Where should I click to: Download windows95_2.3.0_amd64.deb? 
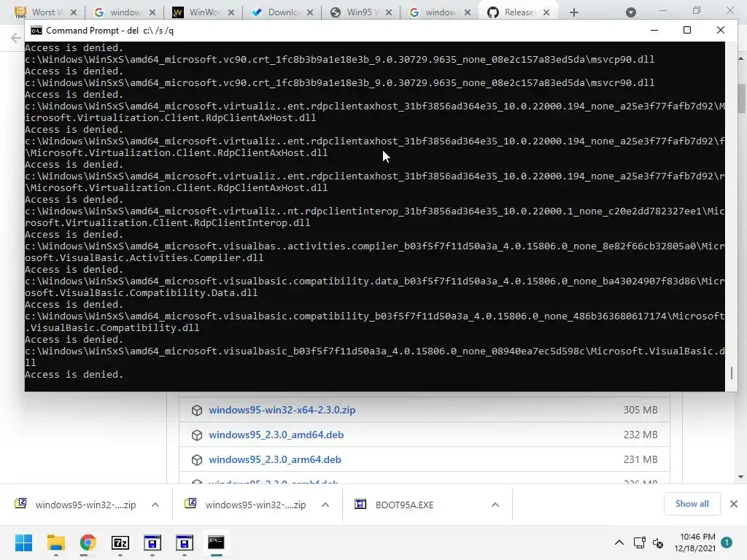coord(276,435)
